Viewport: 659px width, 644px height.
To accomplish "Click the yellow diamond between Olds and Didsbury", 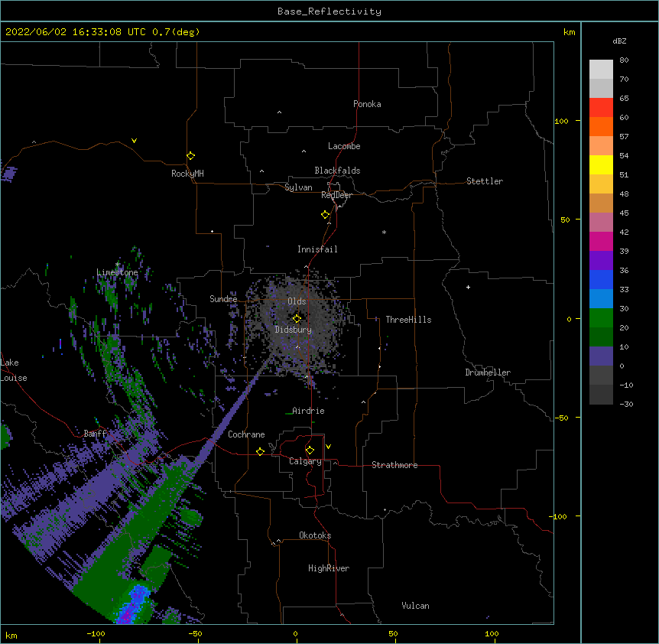I will pyautogui.click(x=297, y=318).
